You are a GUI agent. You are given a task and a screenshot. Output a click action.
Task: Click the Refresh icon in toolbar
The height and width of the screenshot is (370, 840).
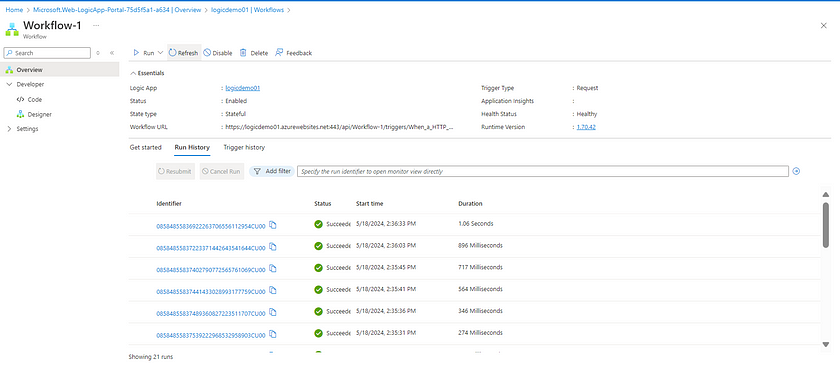coord(172,53)
